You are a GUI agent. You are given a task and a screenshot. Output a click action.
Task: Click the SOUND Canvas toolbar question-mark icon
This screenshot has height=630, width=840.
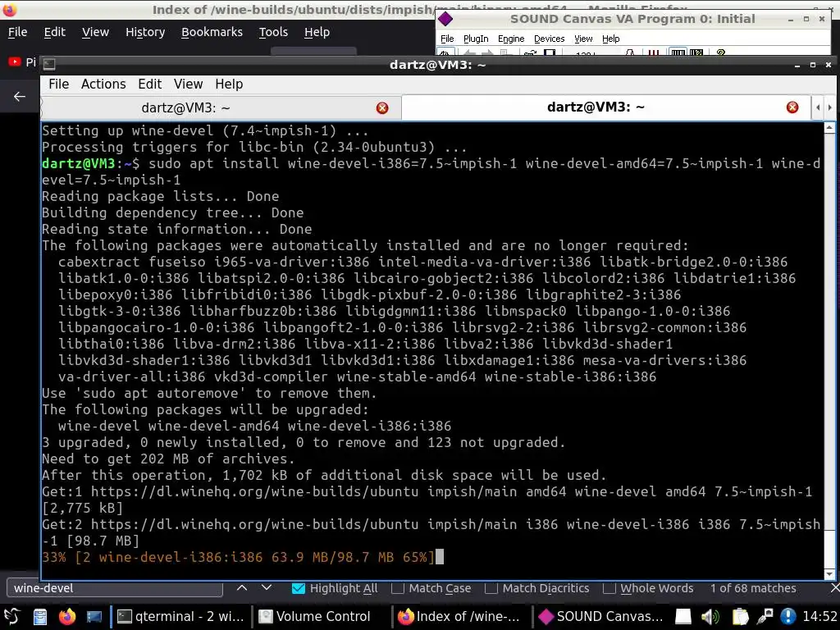[720, 52]
